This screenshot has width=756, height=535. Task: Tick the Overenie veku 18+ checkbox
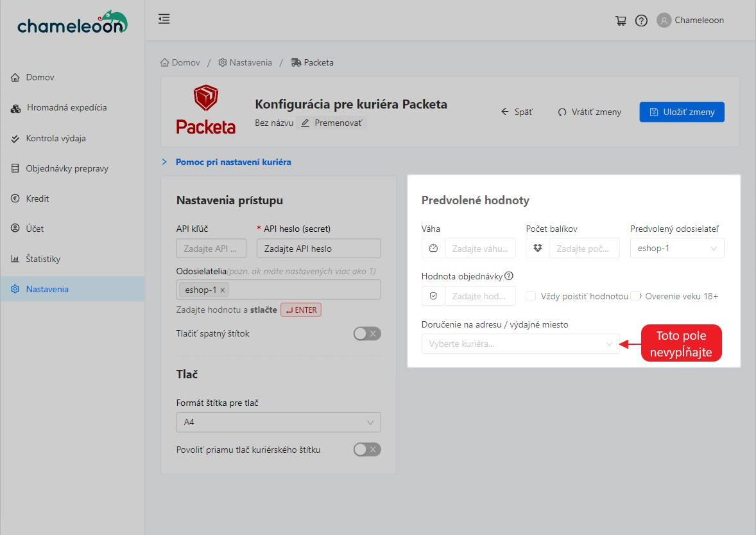click(x=635, y=296)
